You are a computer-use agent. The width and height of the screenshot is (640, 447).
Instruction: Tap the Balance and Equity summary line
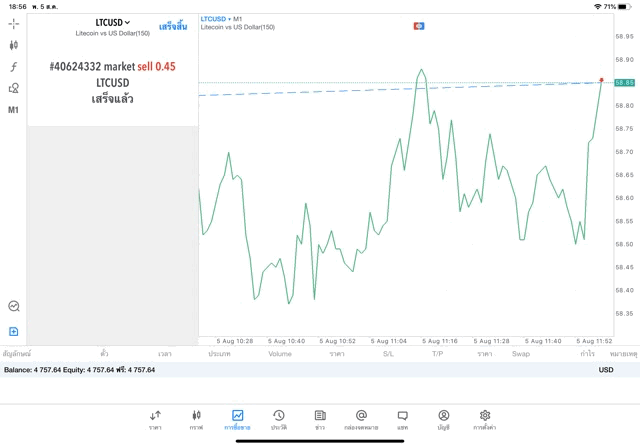click(80, 370)
